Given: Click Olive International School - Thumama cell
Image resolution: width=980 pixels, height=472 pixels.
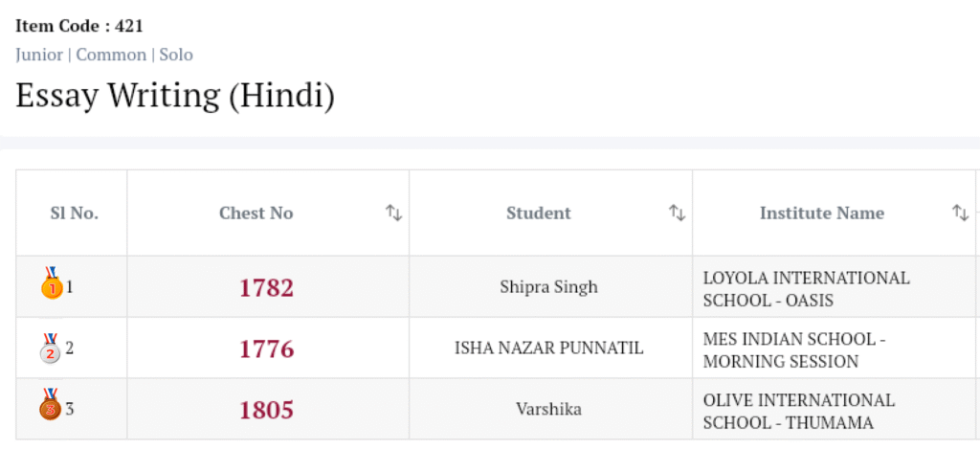Looking at the screenshot, I should coord(798,412).
